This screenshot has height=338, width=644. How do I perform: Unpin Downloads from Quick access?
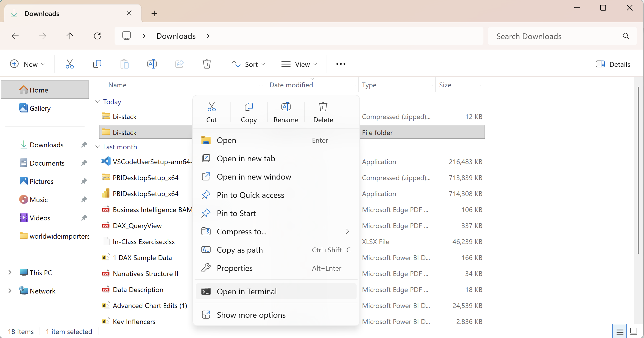coord(84,145)
